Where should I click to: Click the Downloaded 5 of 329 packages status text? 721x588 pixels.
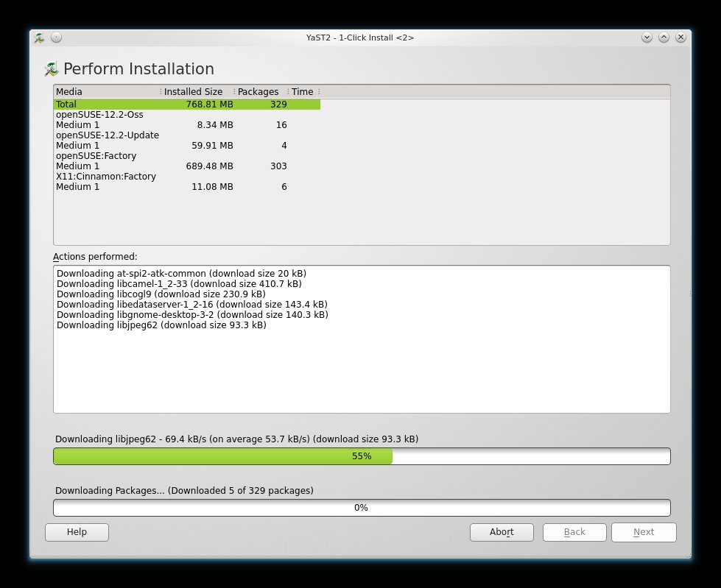point(184,490)
